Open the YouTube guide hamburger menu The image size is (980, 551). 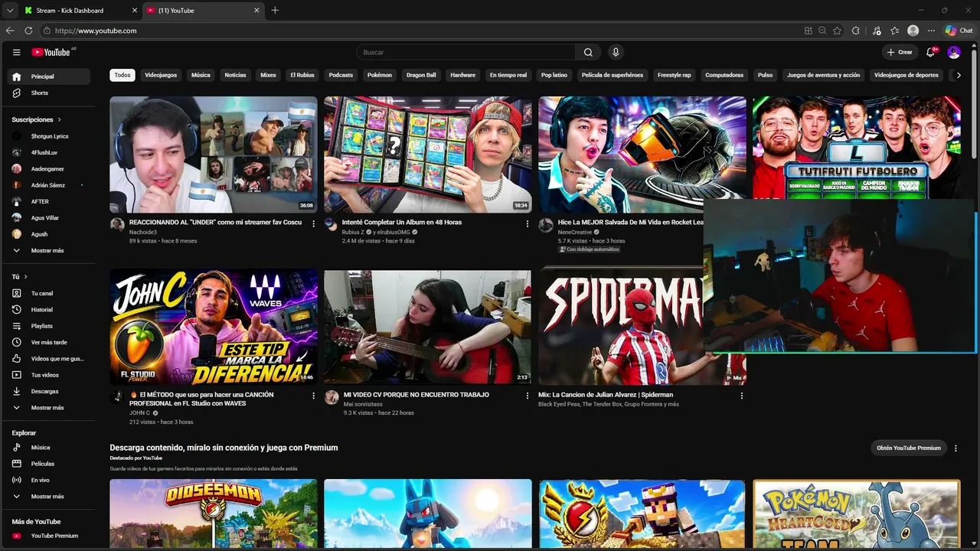click(16, 52)
